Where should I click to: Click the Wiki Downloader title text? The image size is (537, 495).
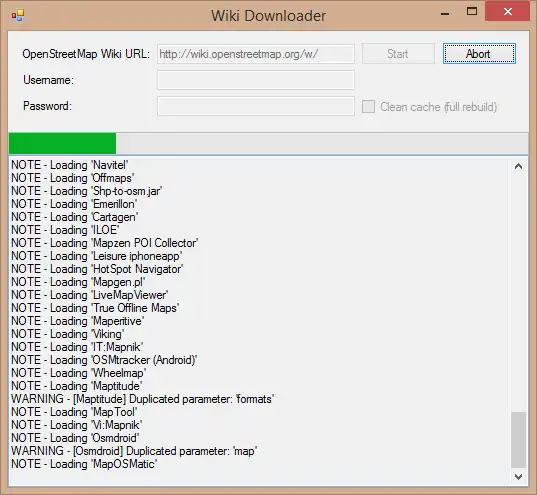268,16
